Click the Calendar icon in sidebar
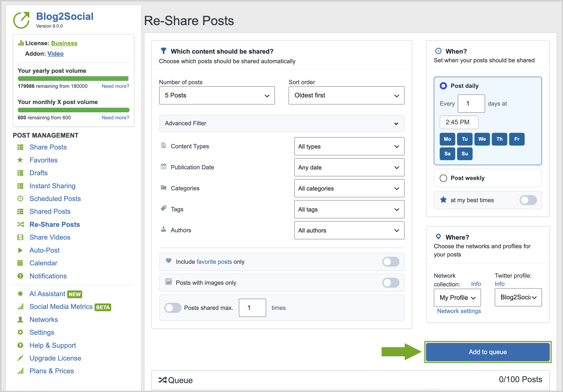This screenshot has width=563, height=392. click(x=20, y=263)
